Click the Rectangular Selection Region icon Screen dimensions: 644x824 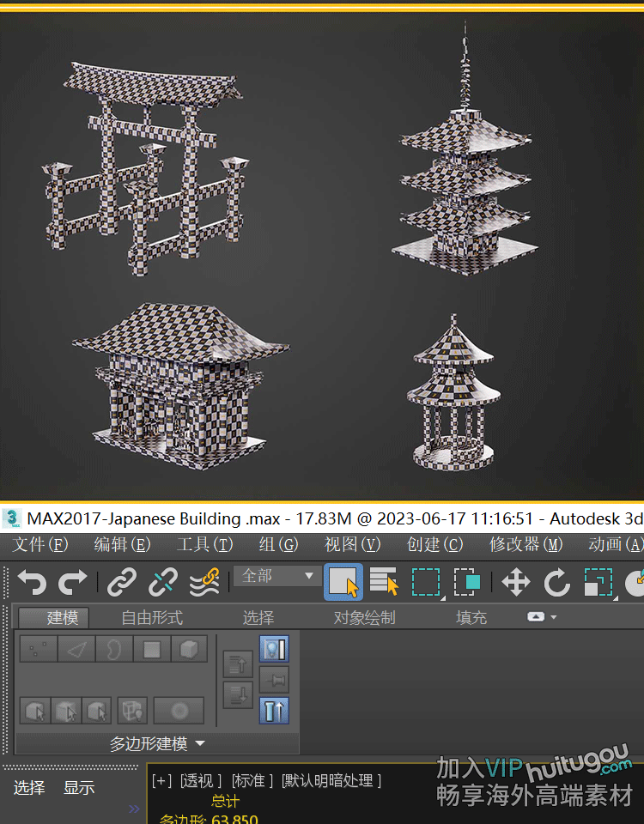[426, 582]
